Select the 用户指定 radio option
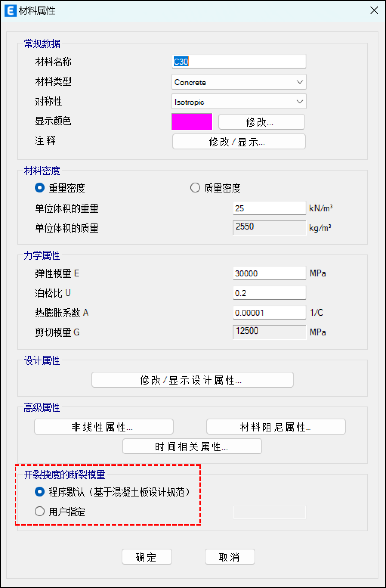Screen dimensions: 386x588 pos(40,511)
